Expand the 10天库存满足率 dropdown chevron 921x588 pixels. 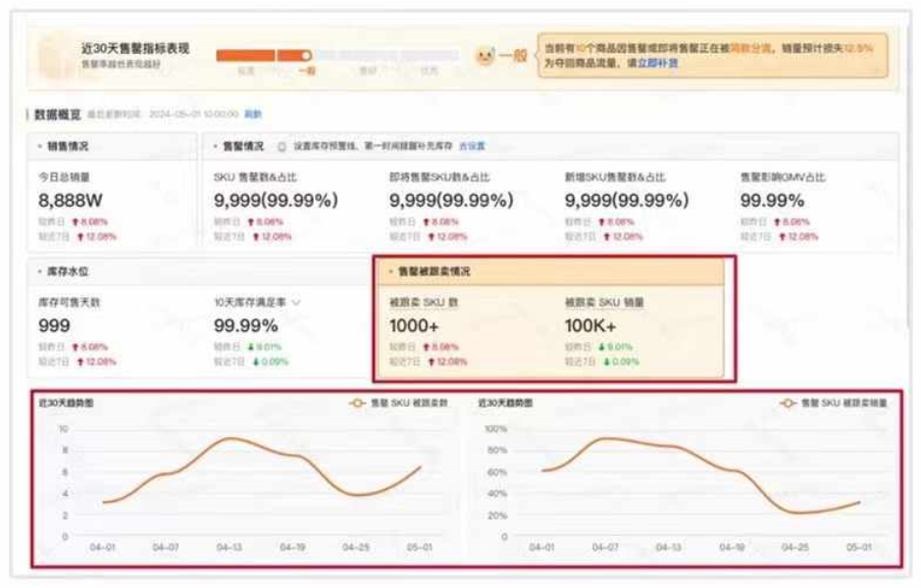pos(297,300)
